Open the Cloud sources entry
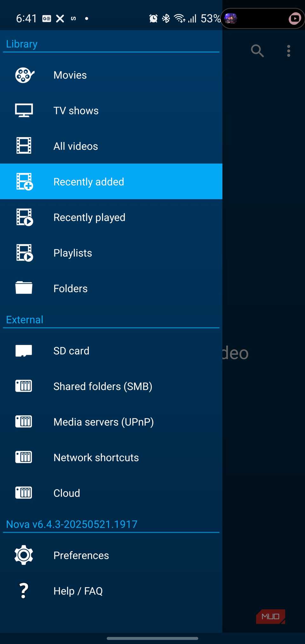Viewport: 305px width, 644px height. tap(111, 493)
